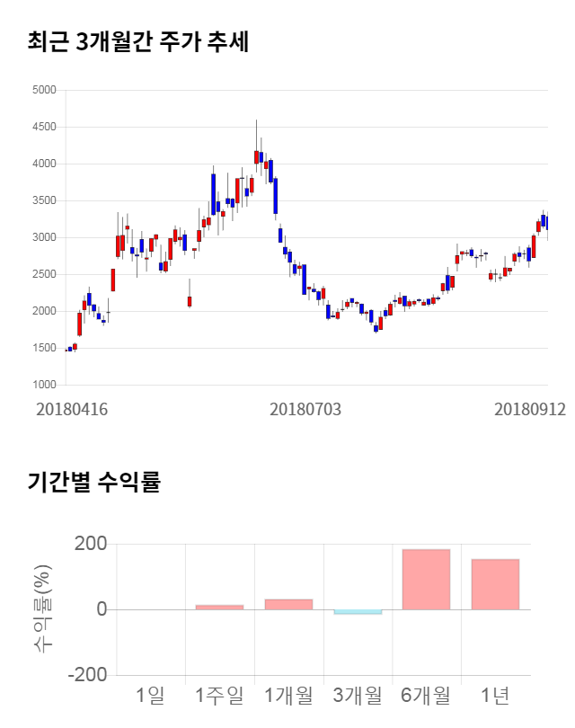Viewport: 575px width, 728px height.
Task: Select the 1000 price axis label
Action: point(44,385)
